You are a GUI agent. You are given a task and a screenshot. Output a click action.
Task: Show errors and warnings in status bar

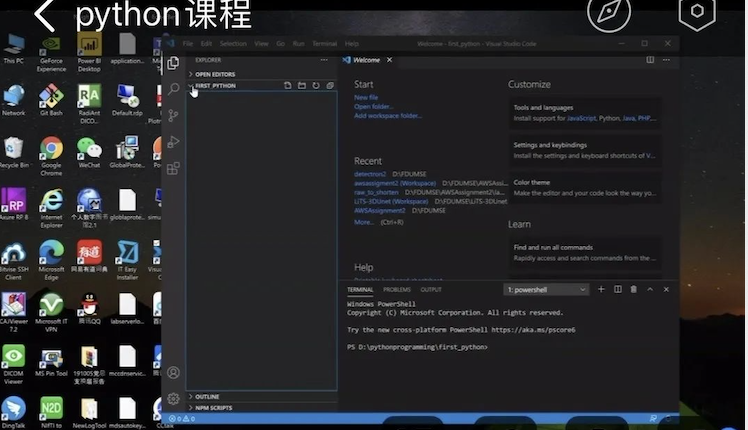(182, 419)
